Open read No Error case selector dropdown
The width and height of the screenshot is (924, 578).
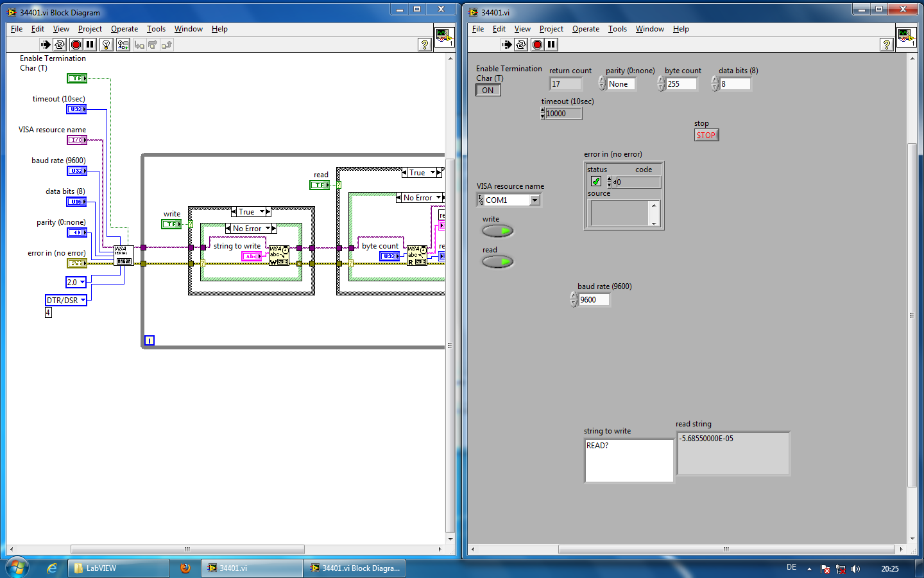pos(439,198)
